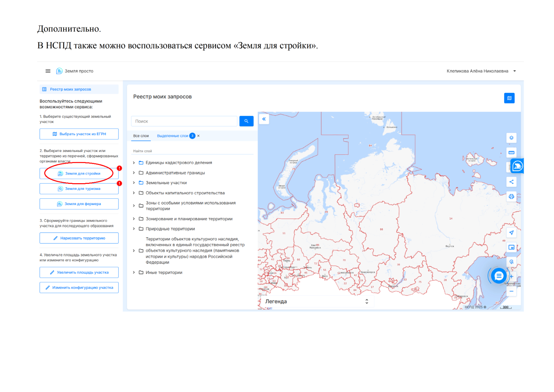554x392 pixels.
Task: Clear selected layers with the x
Action: [x=198, y=136]
